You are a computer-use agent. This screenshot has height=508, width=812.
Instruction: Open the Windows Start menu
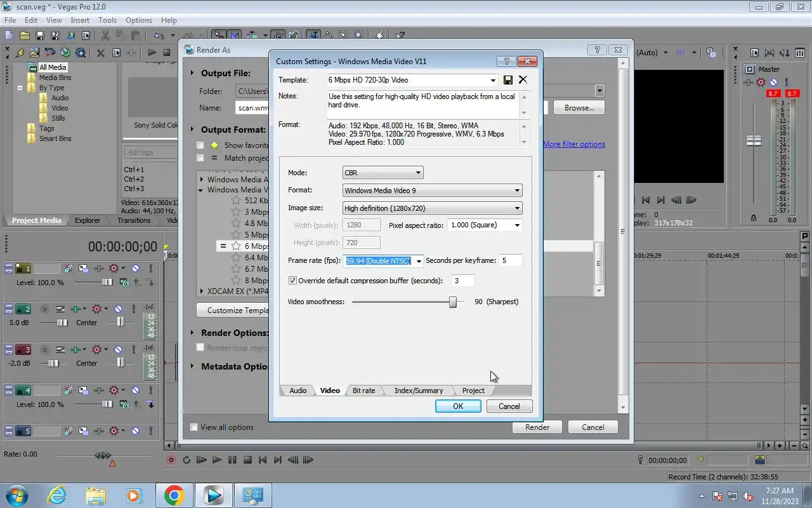[16, 495]
